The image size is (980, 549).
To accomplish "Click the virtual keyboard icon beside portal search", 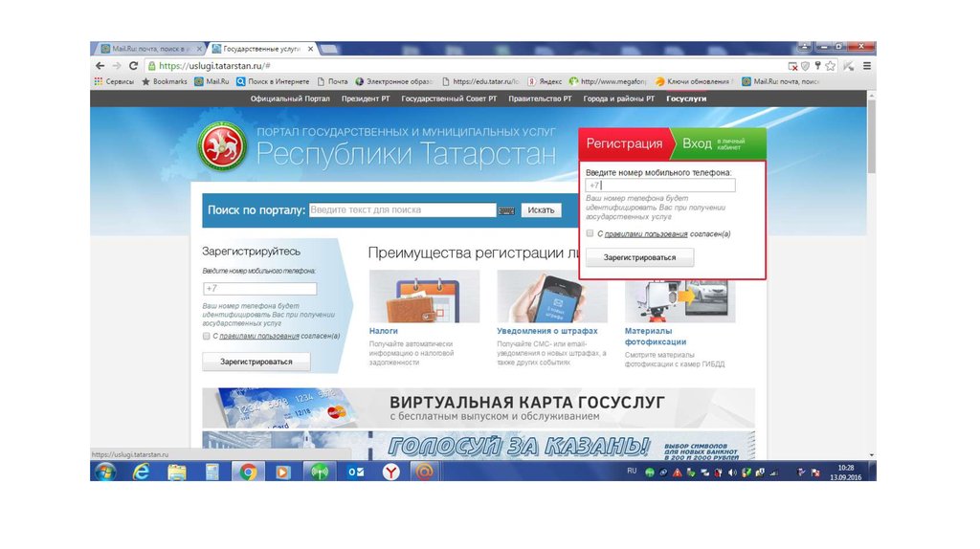I will 506,210.
